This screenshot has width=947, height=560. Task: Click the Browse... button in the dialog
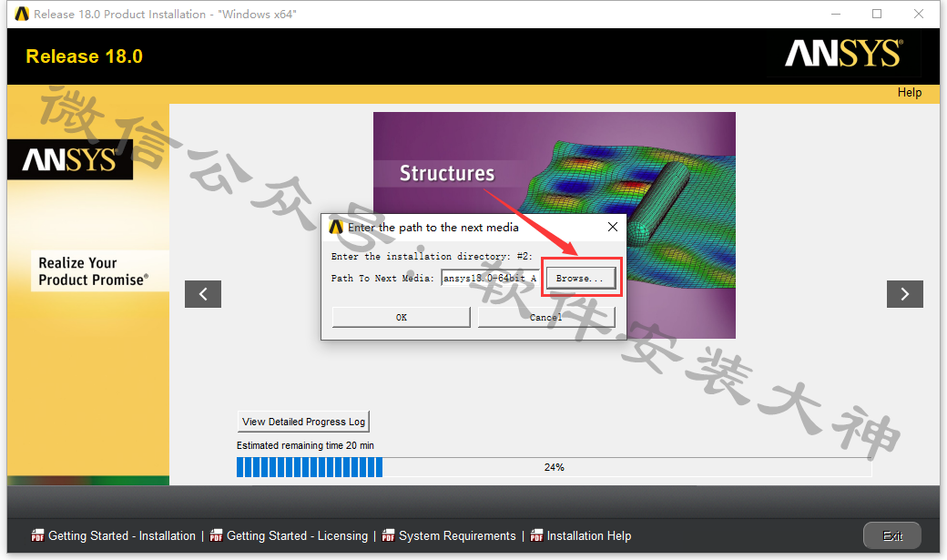(x=580, y=278)
